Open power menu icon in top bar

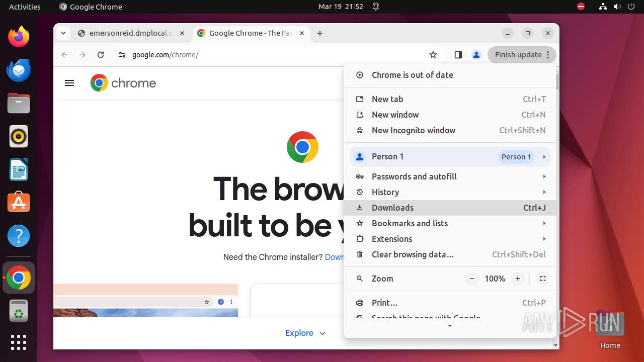pos(631,7)
